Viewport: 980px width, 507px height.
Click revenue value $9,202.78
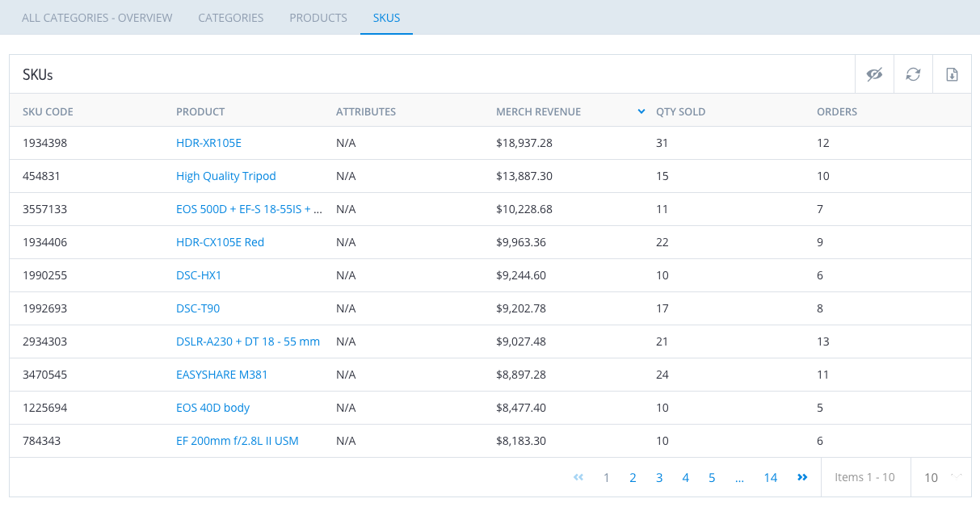tap(521, 308)
